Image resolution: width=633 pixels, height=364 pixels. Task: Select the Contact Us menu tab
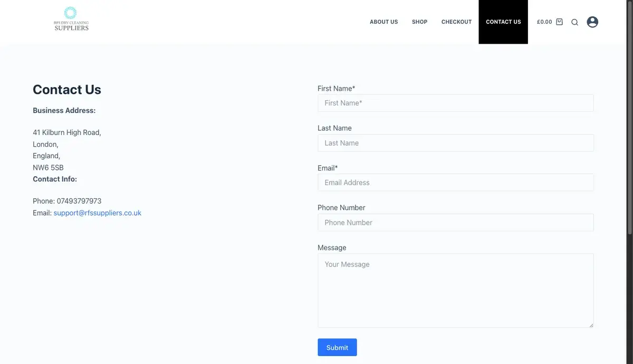point(503,22)
